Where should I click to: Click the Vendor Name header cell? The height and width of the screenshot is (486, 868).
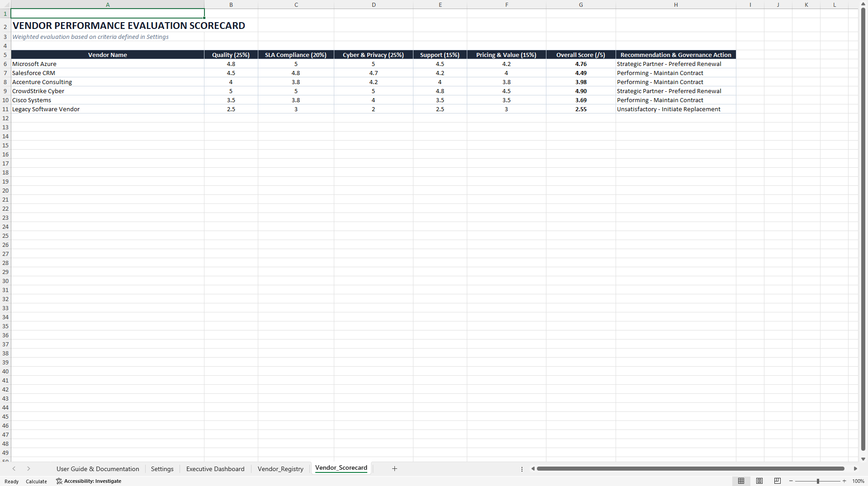[108, 55]
